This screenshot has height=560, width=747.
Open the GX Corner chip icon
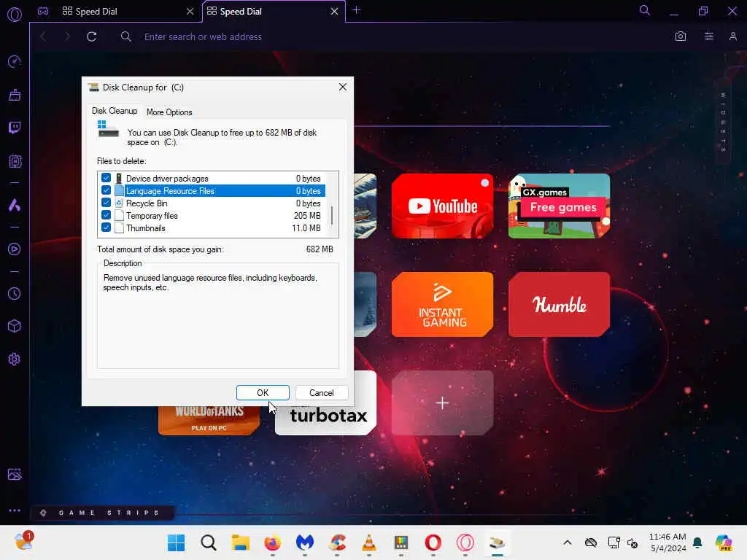coord(15,161)
